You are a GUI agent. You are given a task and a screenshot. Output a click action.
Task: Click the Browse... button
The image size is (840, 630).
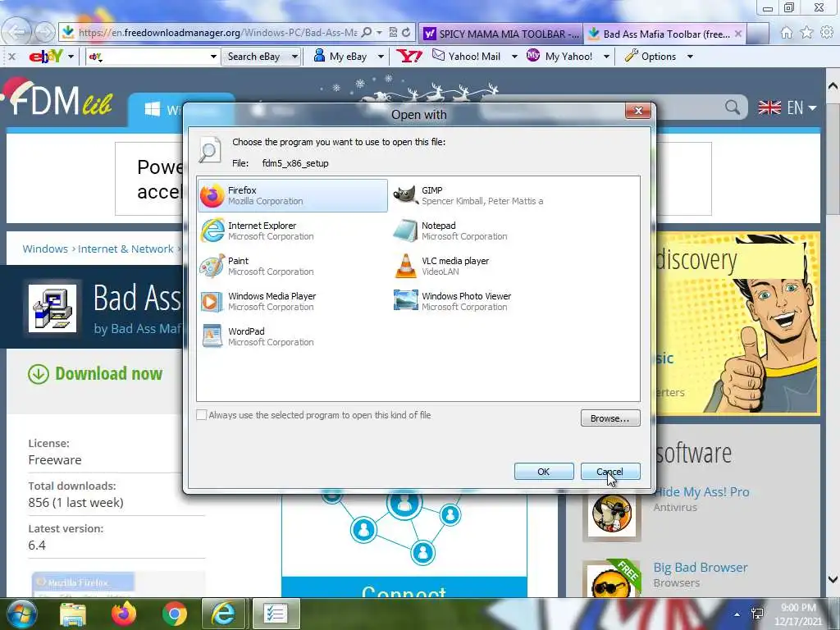(x=610, y=418)
